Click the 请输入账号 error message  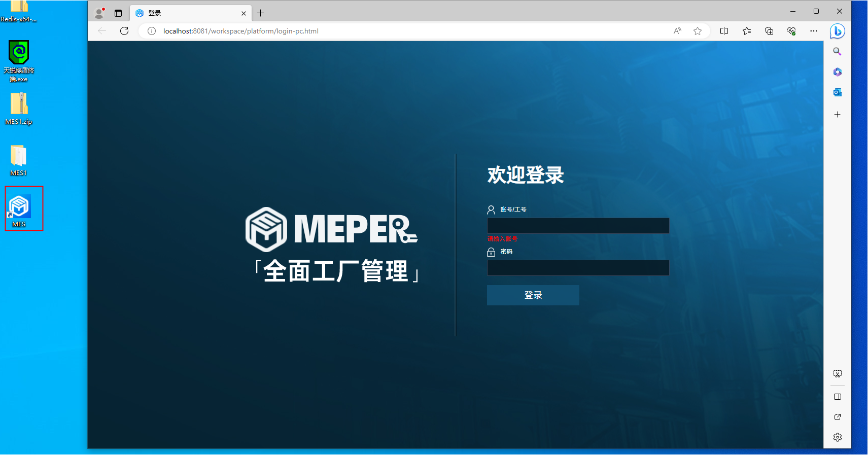[x=502, y=239]
